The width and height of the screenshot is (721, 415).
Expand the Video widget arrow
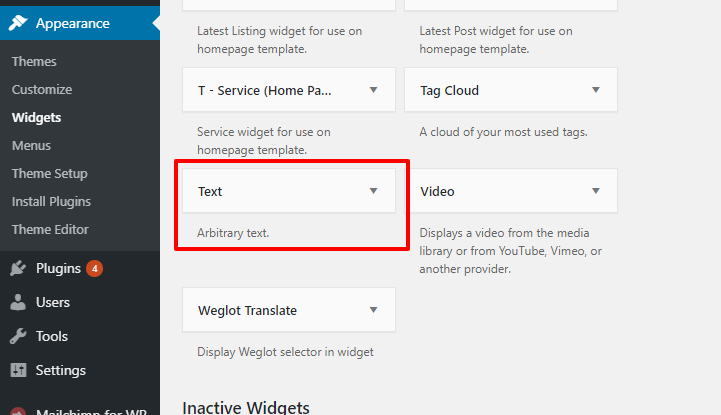pyautogui.click(x=595, y=191)
